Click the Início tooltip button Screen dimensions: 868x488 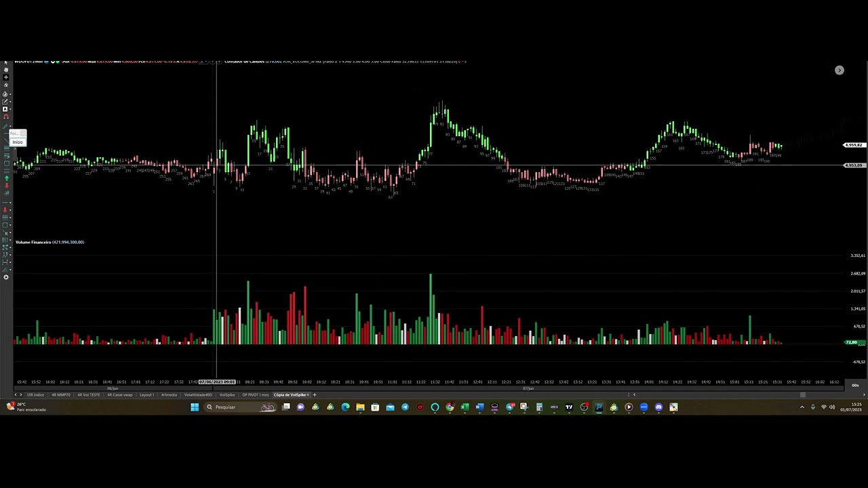point(18,142)
